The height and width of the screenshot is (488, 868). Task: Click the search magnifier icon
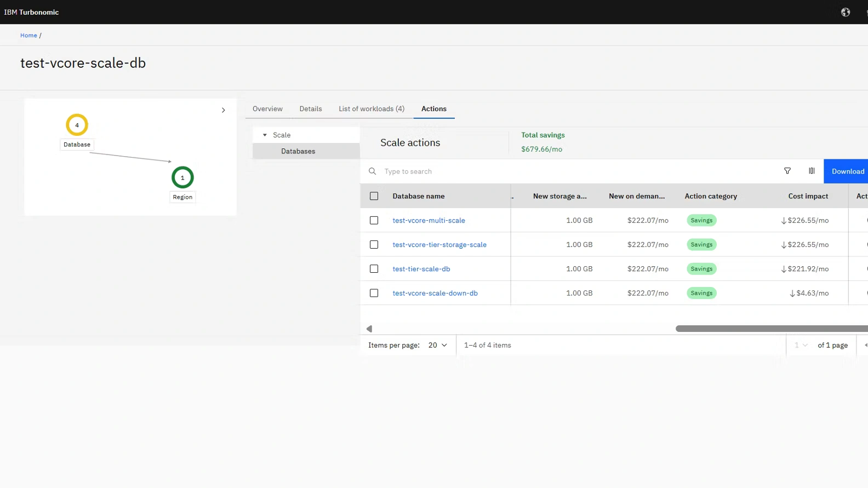tap(372, 171)
